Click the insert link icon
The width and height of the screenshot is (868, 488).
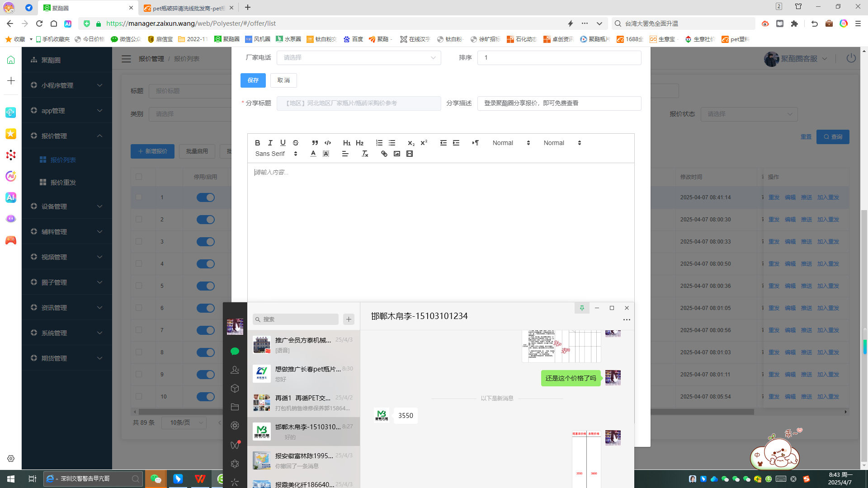(384, 154)
